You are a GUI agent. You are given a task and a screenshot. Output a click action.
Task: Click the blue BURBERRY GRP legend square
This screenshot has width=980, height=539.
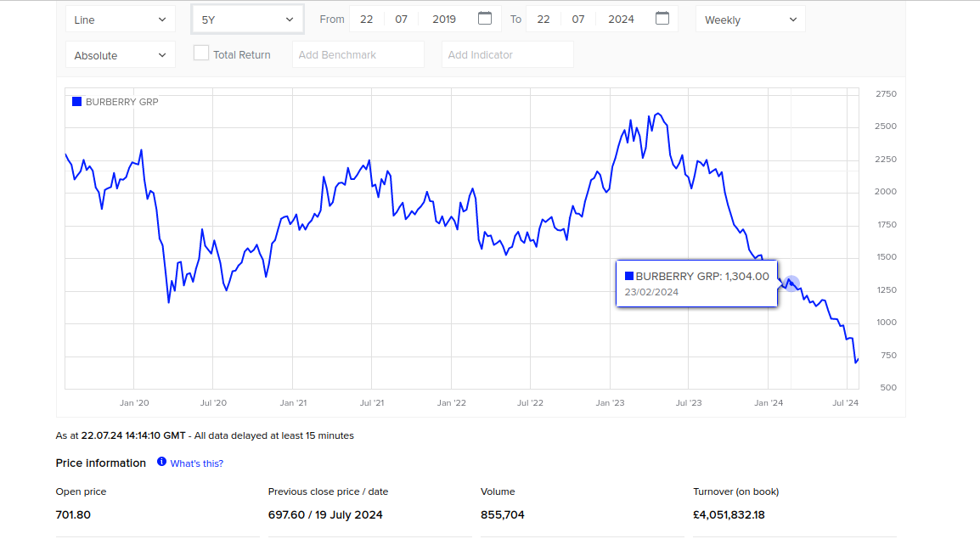pyautogui.click(x=76, y=102)
